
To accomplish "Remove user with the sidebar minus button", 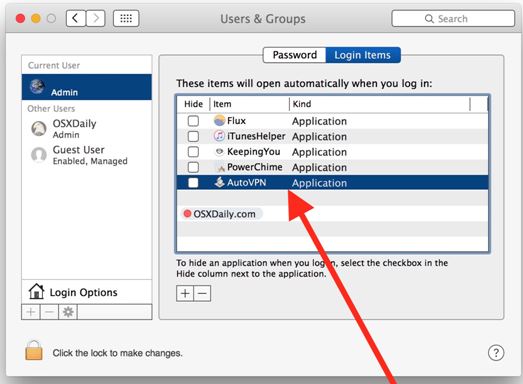I will click(x=49, y=312).
